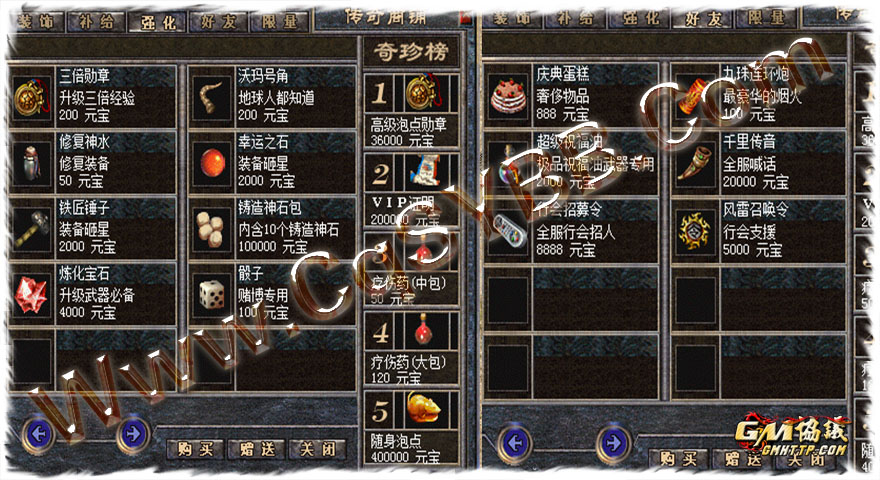The width and height of the screenshot is (880, 480).
Task: Open the 强化 tab in left shop
Action: coord(158,22)
